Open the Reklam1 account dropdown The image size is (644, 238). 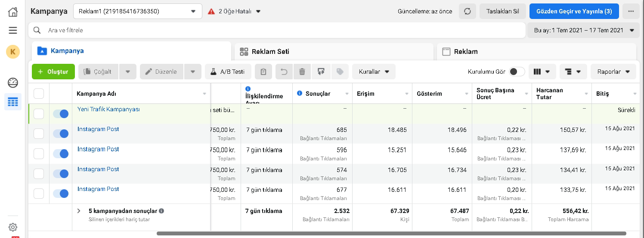(138, 11)
